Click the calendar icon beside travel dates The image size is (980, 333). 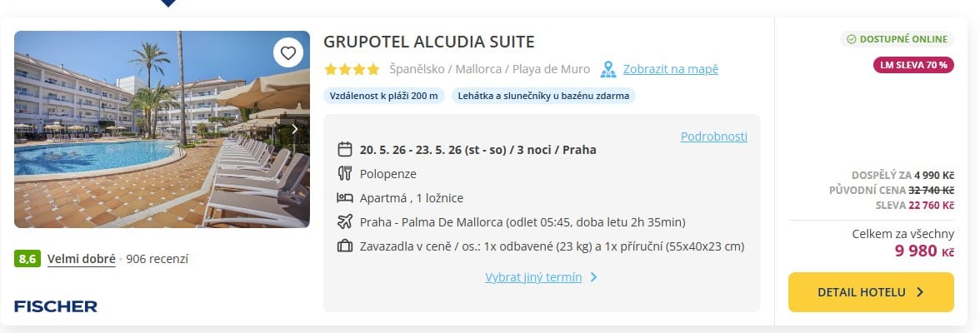345,149
